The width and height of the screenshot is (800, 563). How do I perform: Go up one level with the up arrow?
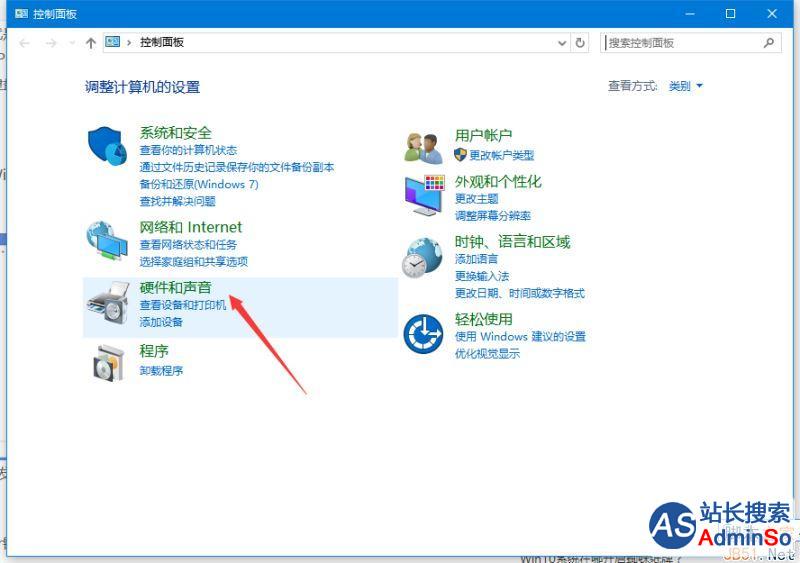(x=91, y=43)
